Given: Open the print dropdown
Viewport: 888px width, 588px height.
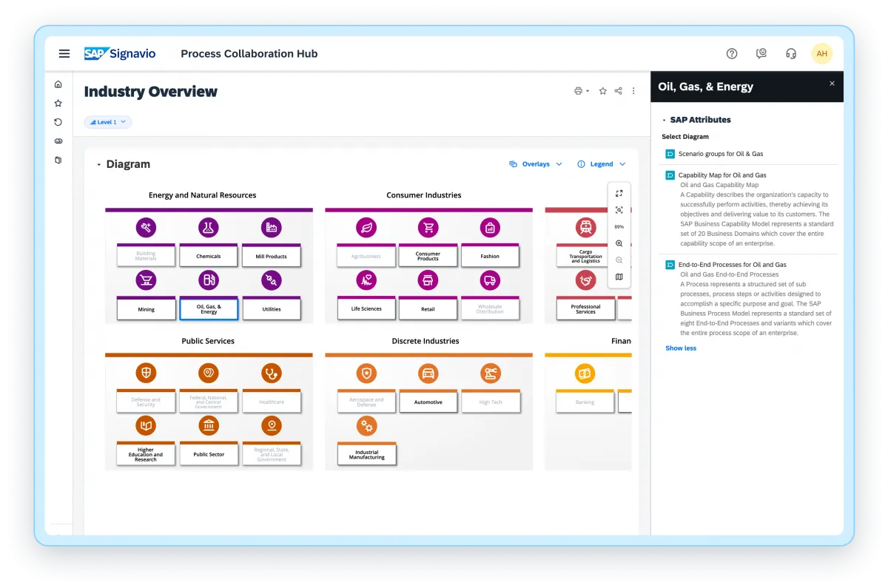Looking at the screenshot, I should click(x=582, y=91).
